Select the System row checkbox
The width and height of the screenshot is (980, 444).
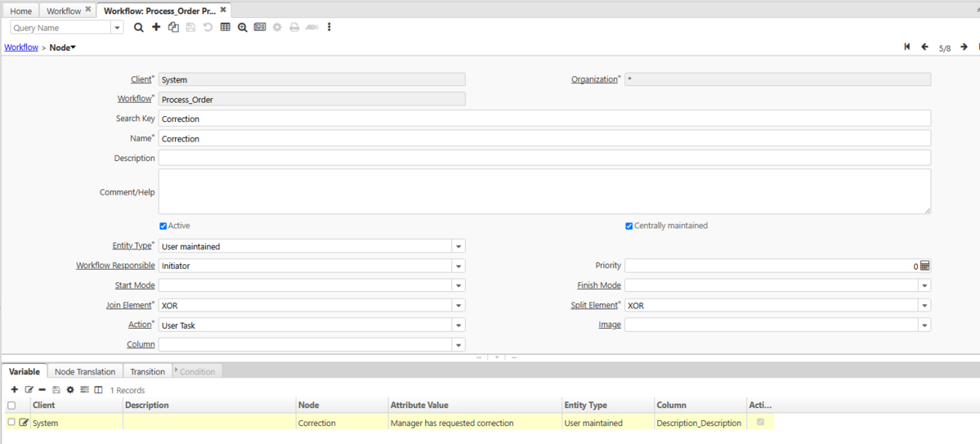(11, 422)
